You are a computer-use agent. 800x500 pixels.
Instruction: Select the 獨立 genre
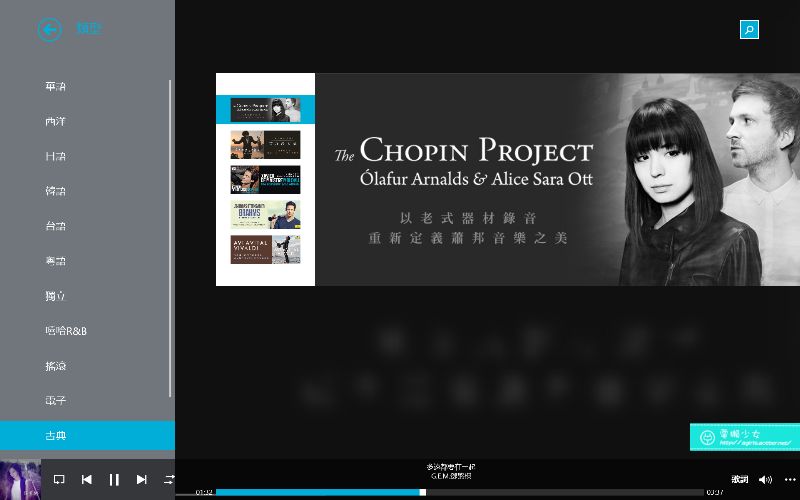coord(55,296)
